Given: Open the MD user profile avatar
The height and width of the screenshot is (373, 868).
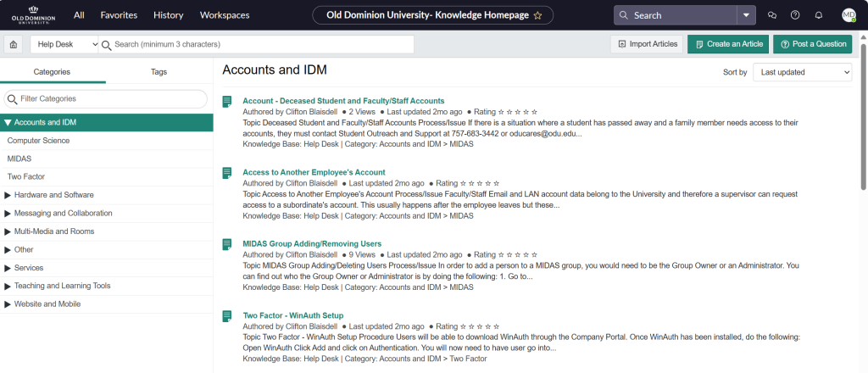Looking at the screenshot, I should click(849, 15).
